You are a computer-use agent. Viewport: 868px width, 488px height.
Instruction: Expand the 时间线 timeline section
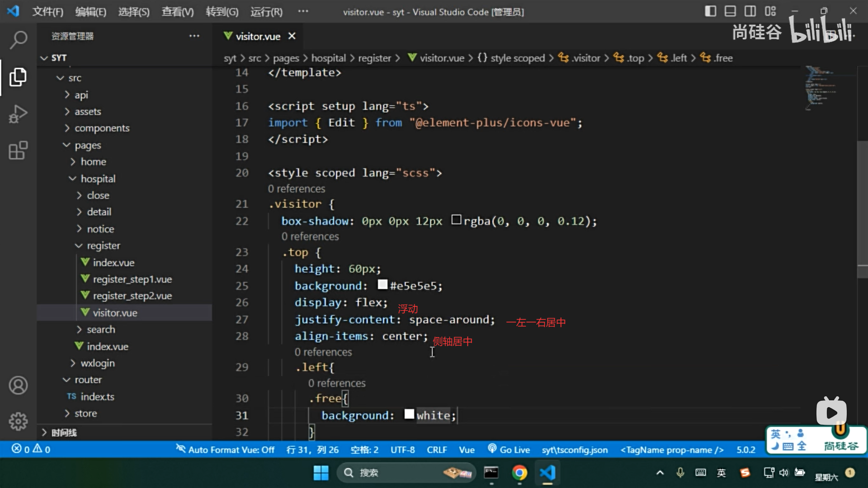63,432
